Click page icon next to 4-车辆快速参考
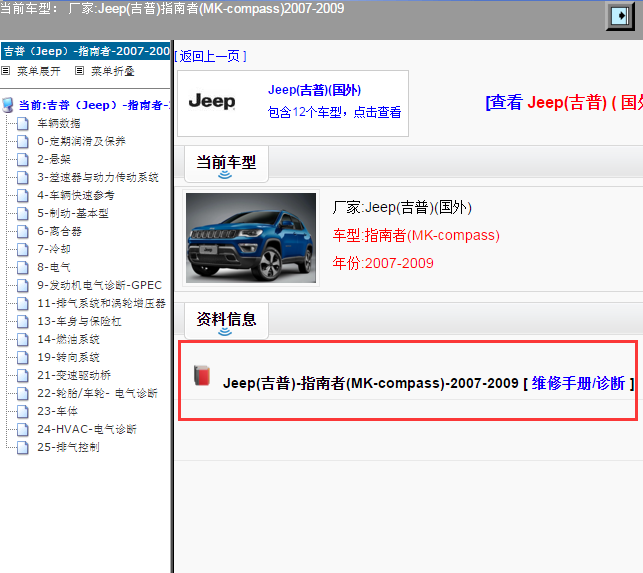This screenshot has width=643, height=573. (23, 195)
